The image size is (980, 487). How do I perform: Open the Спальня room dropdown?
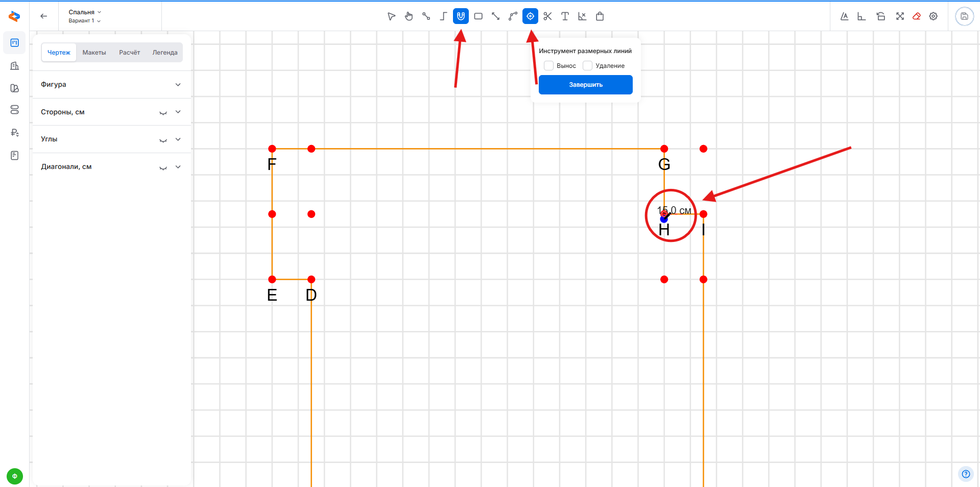click(85, 12)
